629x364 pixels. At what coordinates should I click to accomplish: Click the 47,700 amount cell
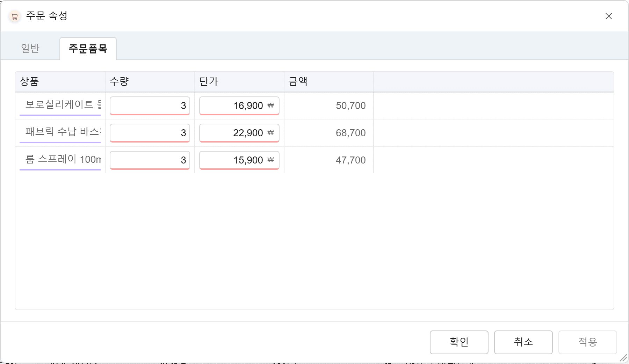pyautogui.click(x=329, y=160)
